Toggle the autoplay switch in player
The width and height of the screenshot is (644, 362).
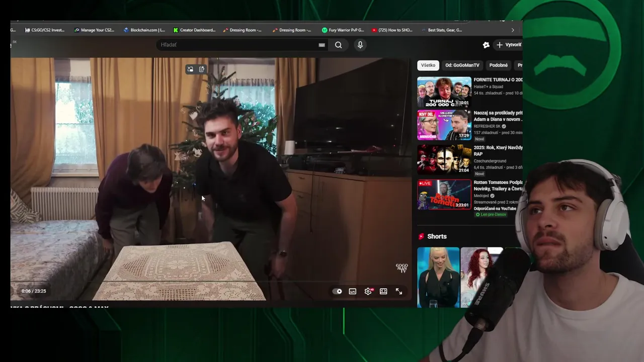coord(337,291)
